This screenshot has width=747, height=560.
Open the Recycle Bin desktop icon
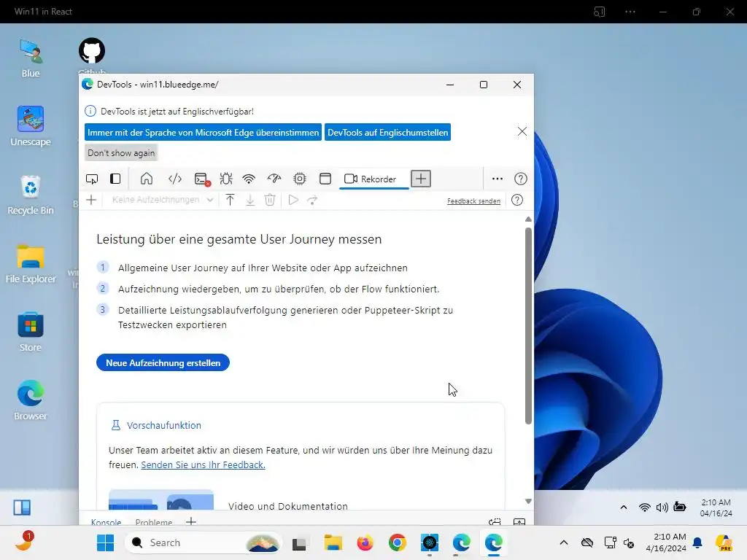31,195
